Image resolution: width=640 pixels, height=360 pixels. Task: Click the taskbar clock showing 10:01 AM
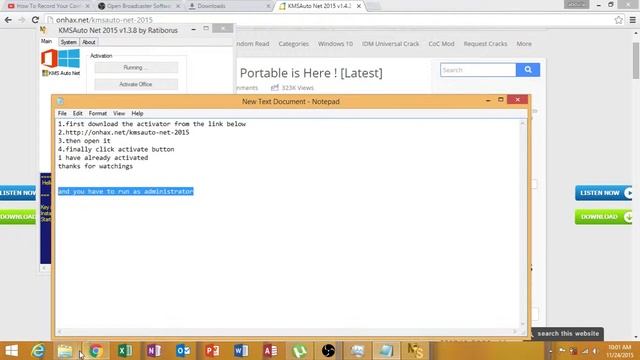tap(620, 351)
